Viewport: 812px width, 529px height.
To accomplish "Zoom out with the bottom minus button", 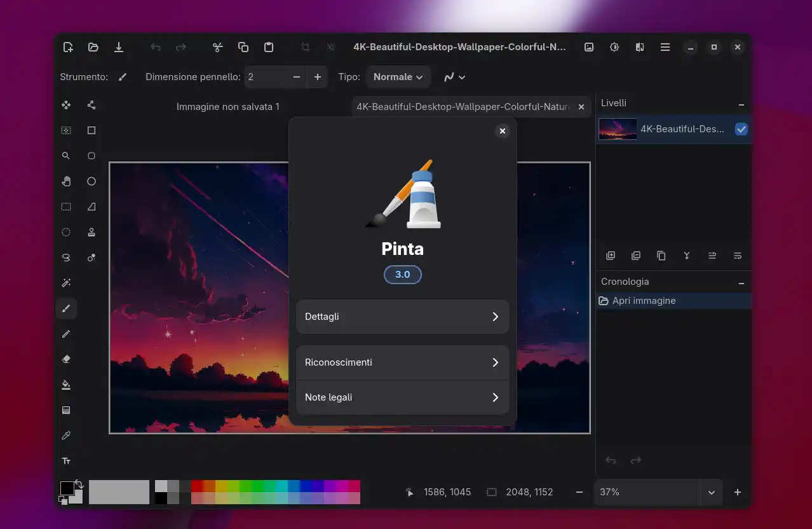I will (579, 492).
